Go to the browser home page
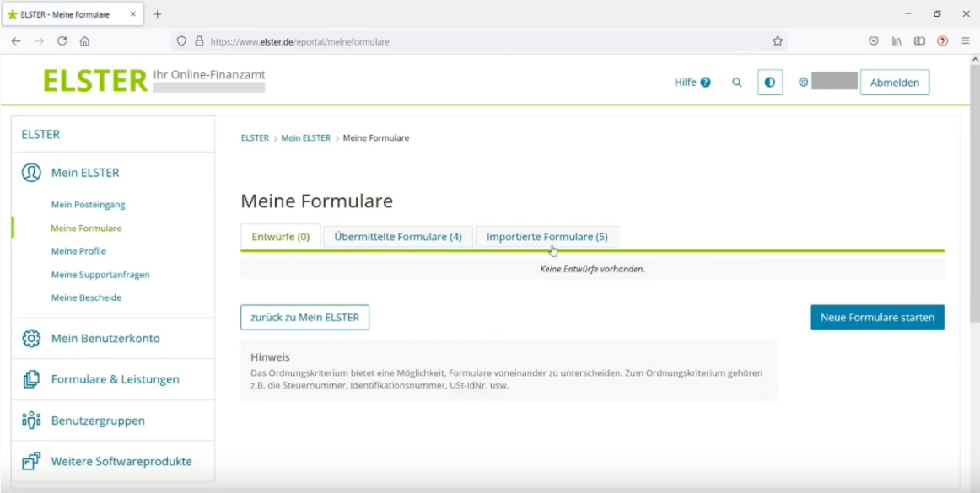 click(85, 41)
